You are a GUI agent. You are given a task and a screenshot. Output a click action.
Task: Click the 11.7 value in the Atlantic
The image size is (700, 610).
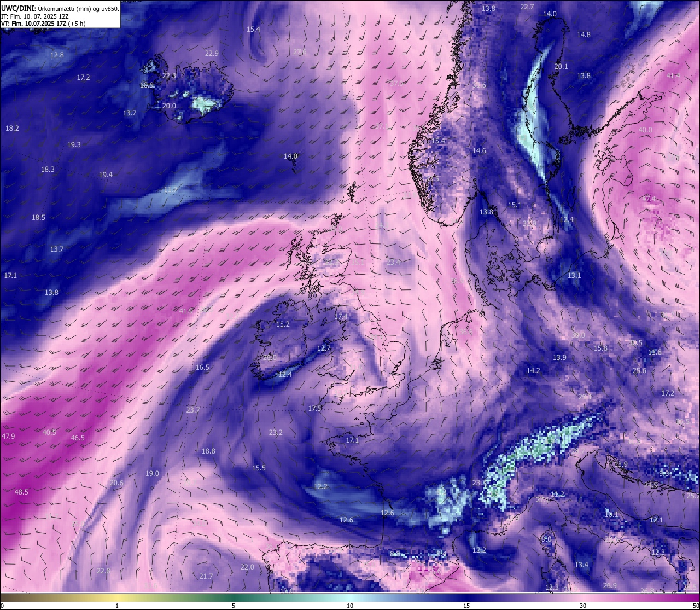170,190
